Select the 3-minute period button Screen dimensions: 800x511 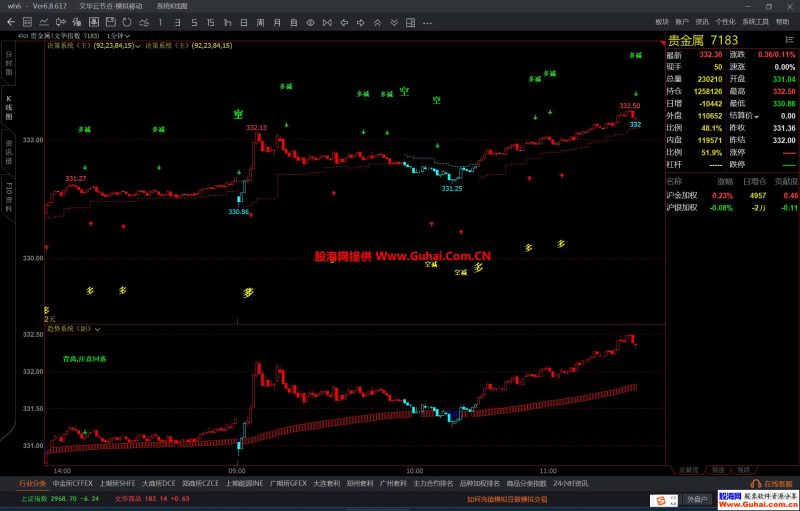(177, 22)
